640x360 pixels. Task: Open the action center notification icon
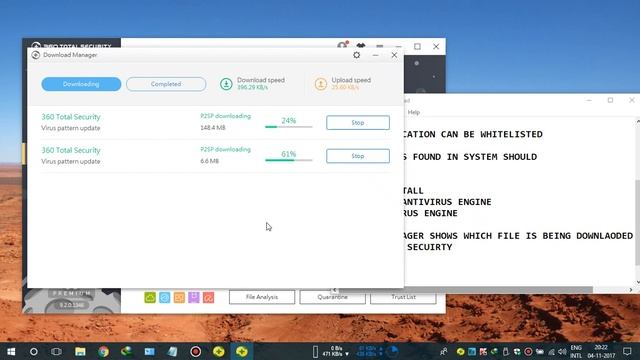(x=627, y=351)
